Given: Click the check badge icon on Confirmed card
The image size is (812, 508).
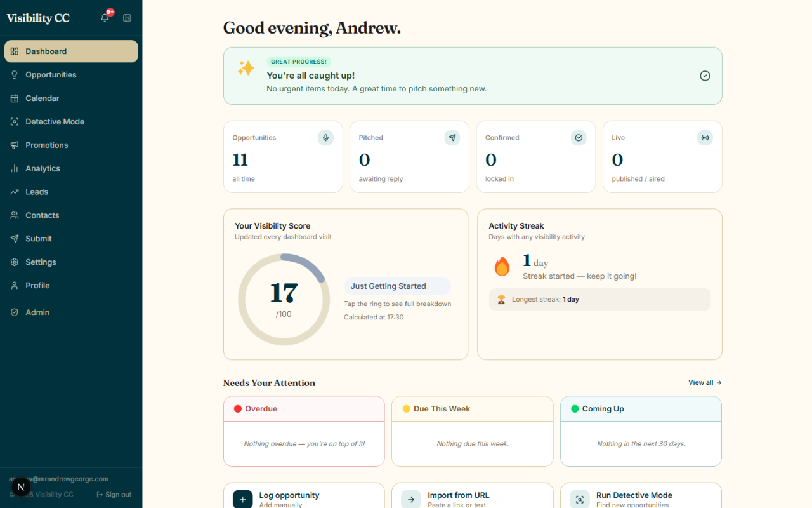Looking at the screenshot, I should 579,138.
